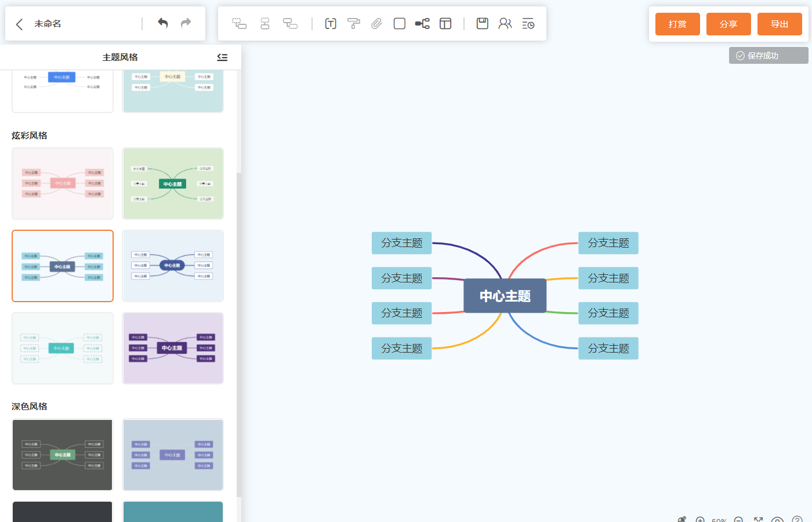Select the right 分支主题 on the blue line
This screenshot has width=812, height=522.
pos(608,349)
